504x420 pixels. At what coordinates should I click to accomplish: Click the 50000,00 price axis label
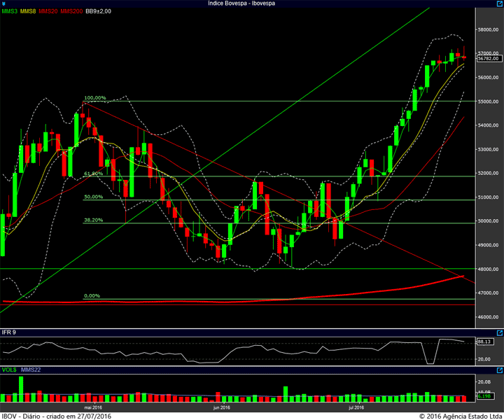(x=489, y=221)
